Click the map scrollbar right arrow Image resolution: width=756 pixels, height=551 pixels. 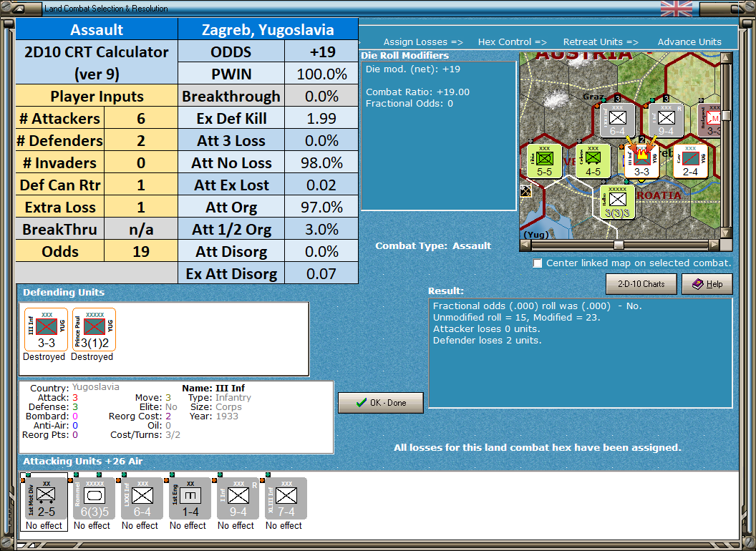[714, 245]
